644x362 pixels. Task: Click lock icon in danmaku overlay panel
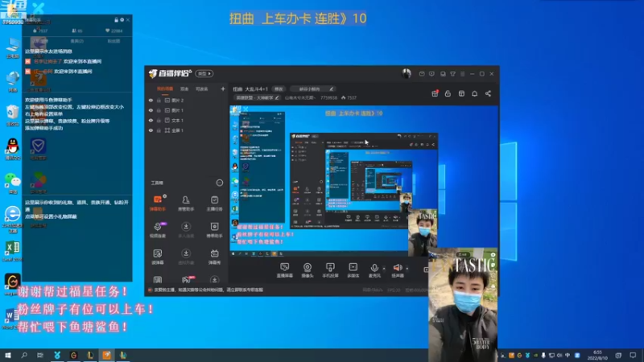pyautogui.click(x=116, y=19)
